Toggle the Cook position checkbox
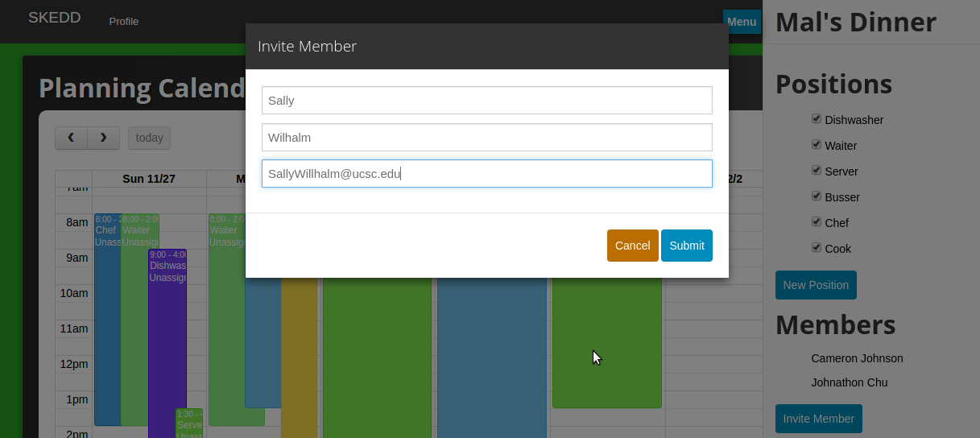Screen dimensions: 980x438 pyautogui.click(x=817, y=248)
